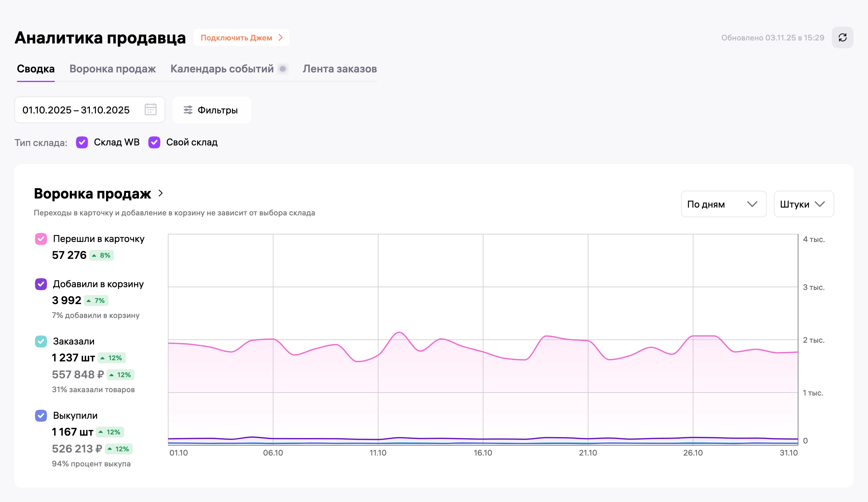Click the 3 992 cart additions value
The width and height of the screenshot is (868, 502).
coord(67,300)
